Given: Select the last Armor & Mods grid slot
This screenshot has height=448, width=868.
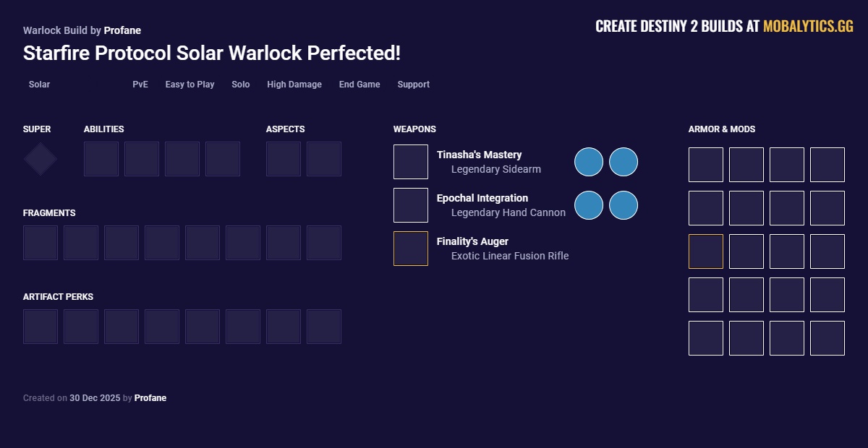Looking at the screenshot, I should 827,338.
